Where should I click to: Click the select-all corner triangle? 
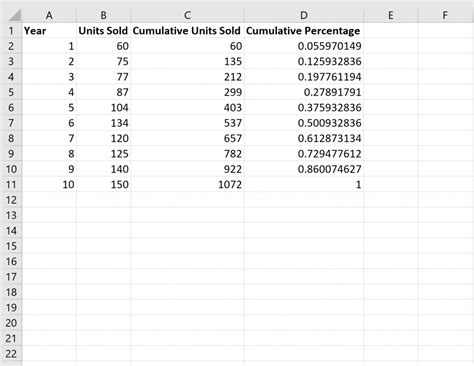point(13,15)
